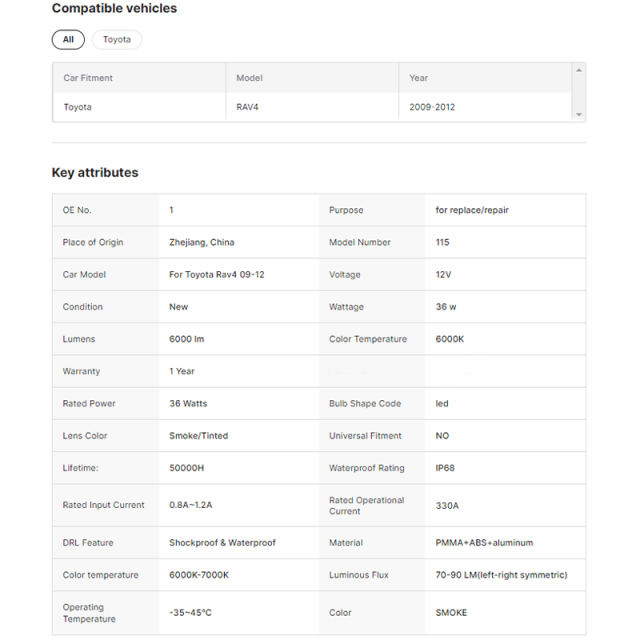Image resolution: width=640 pixels, height=640 pixels.
Task: Select the All vehicles filter pill
Action: pos(68,40)
